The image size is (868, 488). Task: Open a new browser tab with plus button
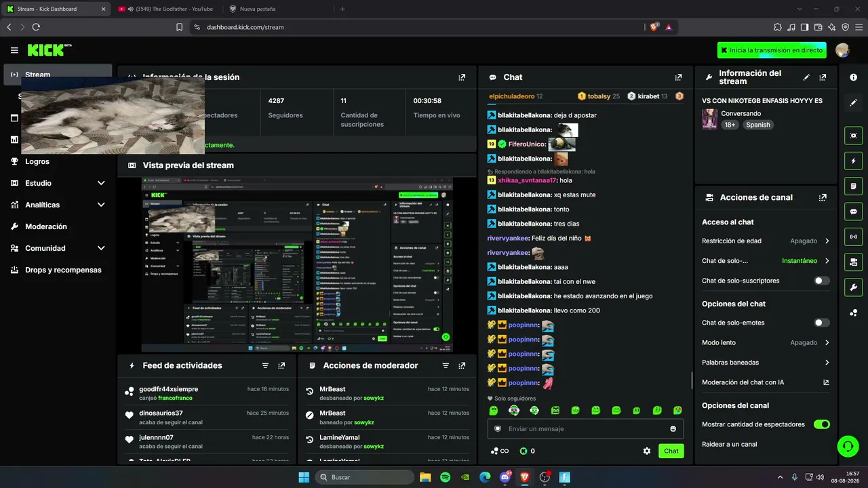pyautogui.click(x=342, y=9)
